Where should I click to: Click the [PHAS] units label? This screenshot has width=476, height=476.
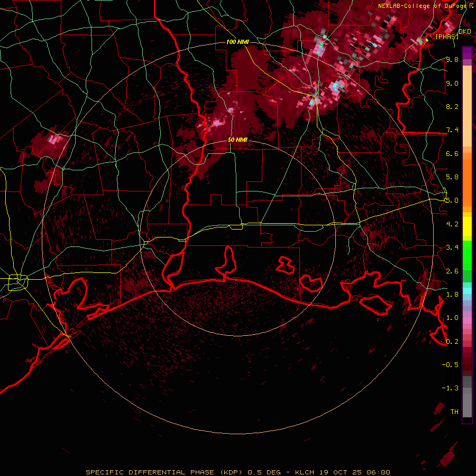pyautogui.click(x=447, y=37)
